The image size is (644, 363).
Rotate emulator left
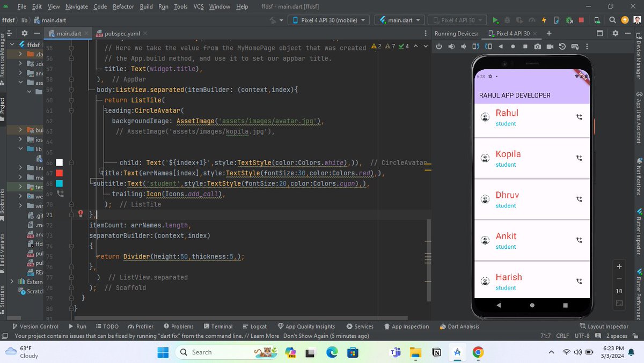pyautogui.click(x=475, y=47)
